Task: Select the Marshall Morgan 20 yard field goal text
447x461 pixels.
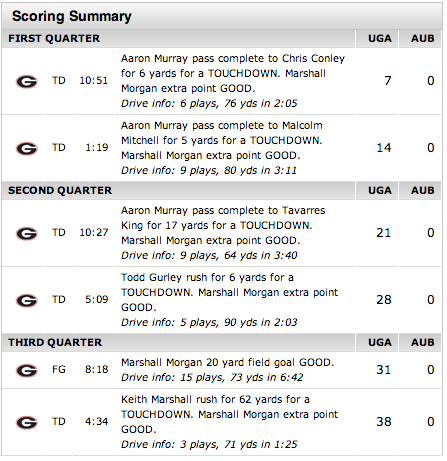Action: coord(228,362)
